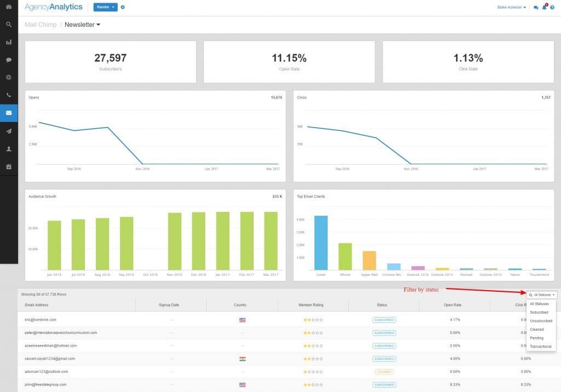Click the Nov 2016 Audience Growth bar
This screenshot has height=392, width=561.
click(x=175, y=241)
